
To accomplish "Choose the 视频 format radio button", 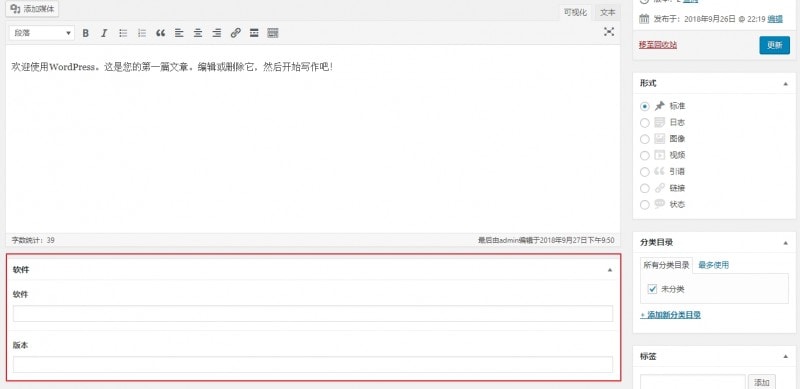I will [x=645, y=156].
